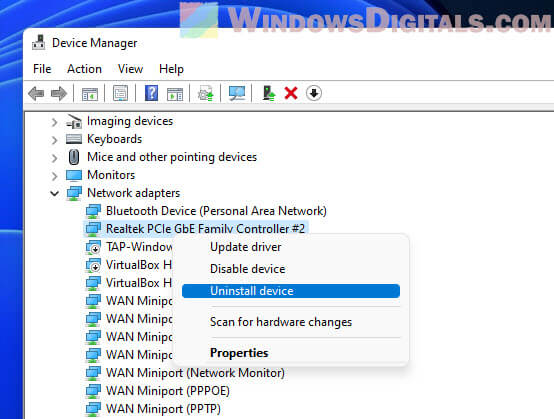Image resolution: width=554 pixels, height=419 pixels.
Task: Select Realtek PCIe GbE Family Controller #2
Action: pos(205,229)
